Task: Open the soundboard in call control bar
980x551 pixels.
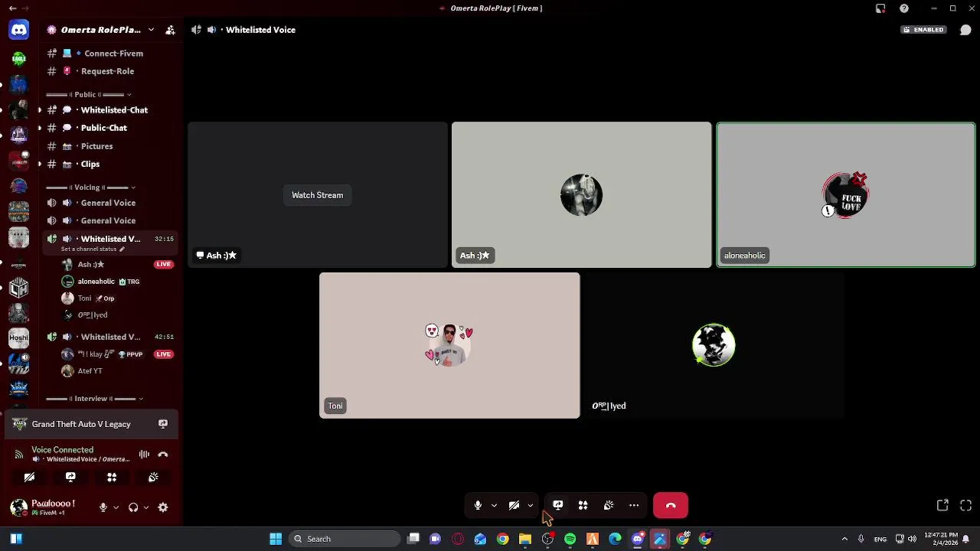Action: point(609,505)
